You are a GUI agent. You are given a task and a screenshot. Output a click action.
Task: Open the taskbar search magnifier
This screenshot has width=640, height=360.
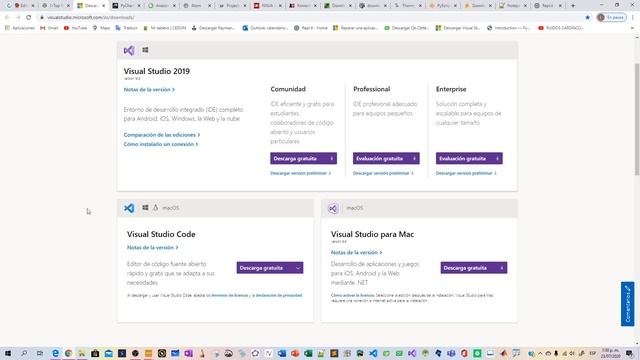pyautogui.click(x=24, y=353)
